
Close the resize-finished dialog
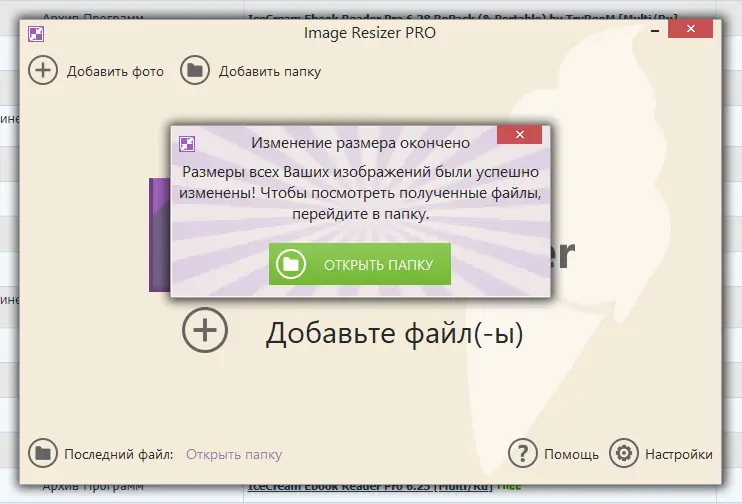(519, 134)
